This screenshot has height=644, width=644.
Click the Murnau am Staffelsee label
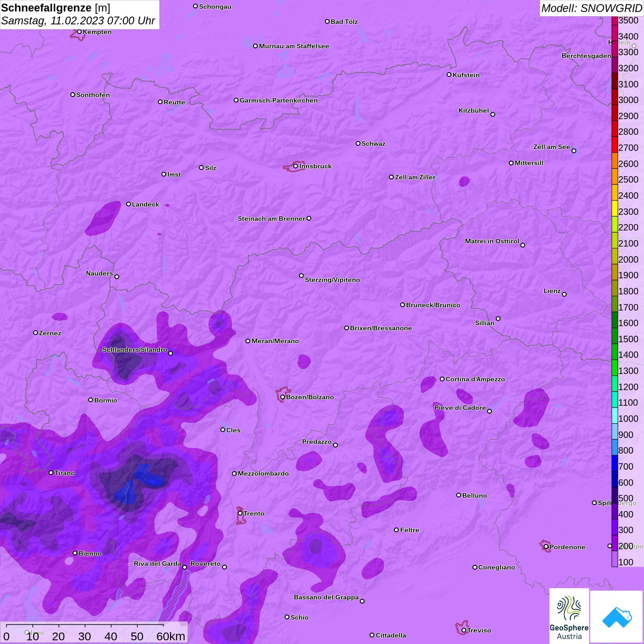click(x=294, y=46)
